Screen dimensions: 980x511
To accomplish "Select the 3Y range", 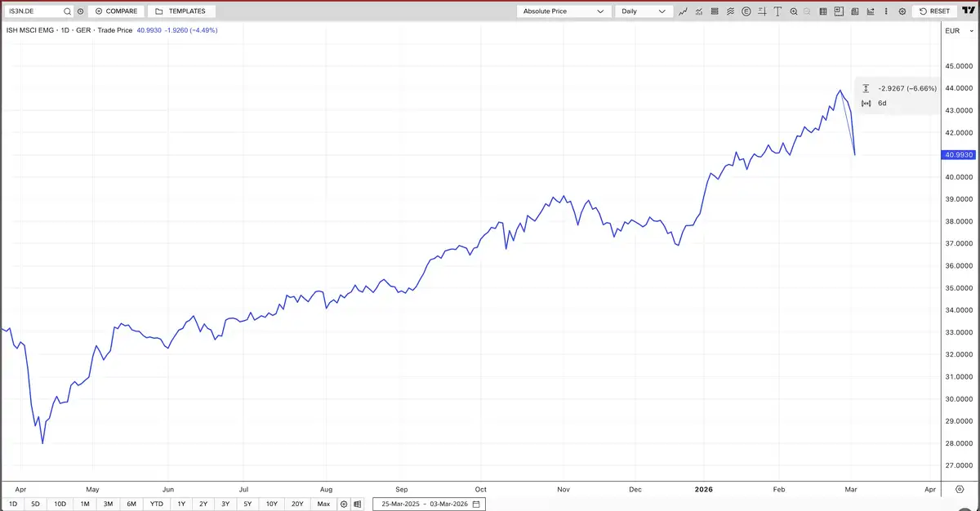I will tap(225, 504).
